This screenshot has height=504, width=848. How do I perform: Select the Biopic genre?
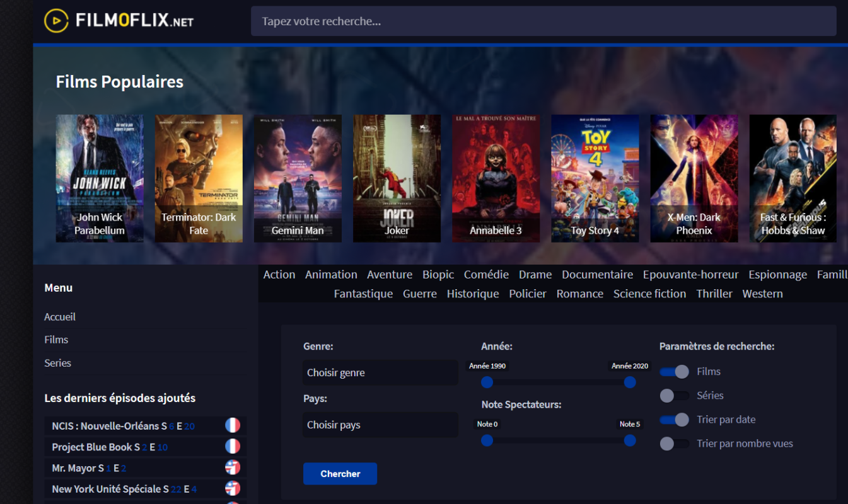click(438, 275)
